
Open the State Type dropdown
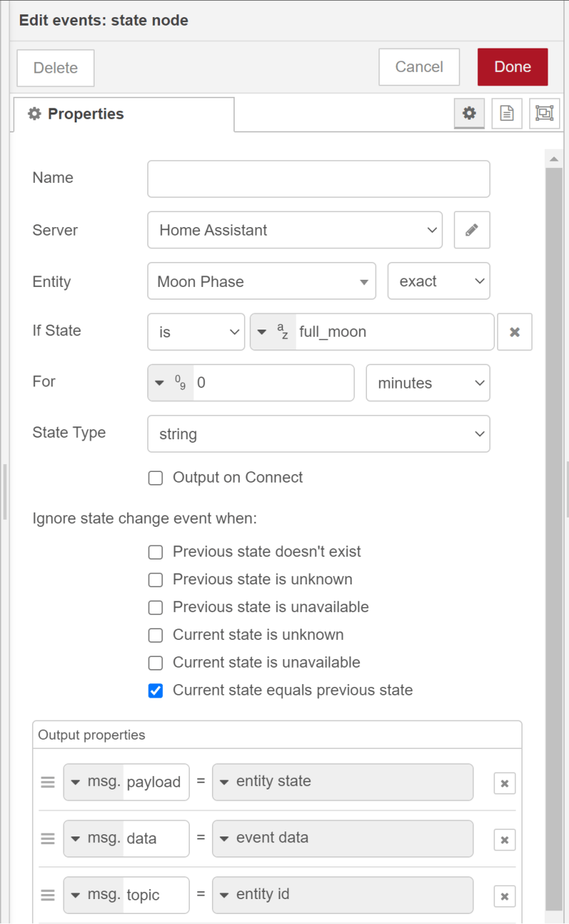click(x=318, y=434)
